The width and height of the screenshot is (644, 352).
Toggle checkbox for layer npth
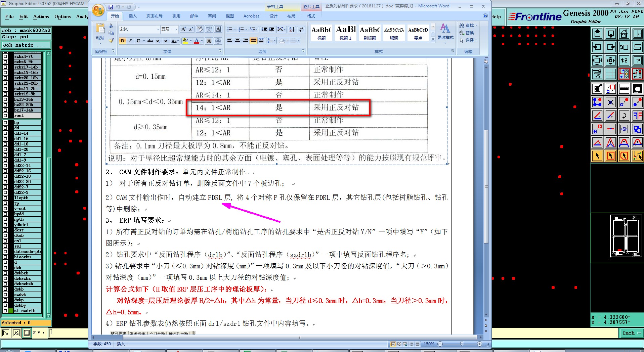tap(5, 219)
